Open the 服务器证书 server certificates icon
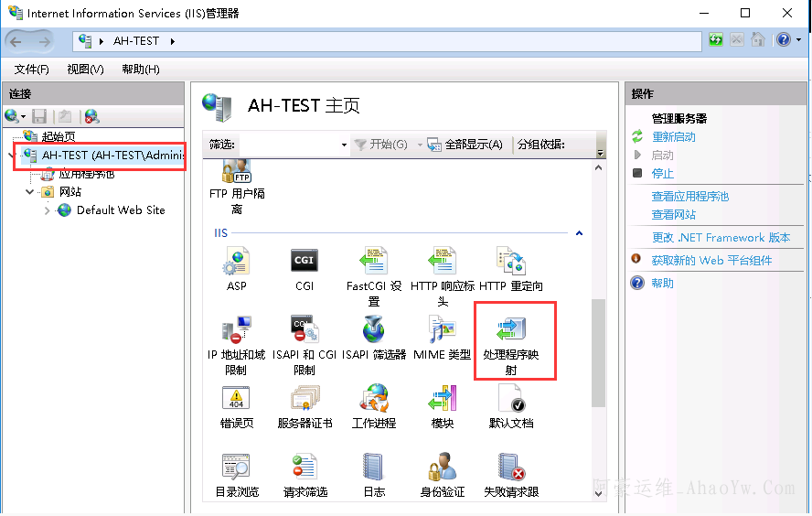This screenshot has height=516, width=812. pyautogui.click(x=304, y=400)
